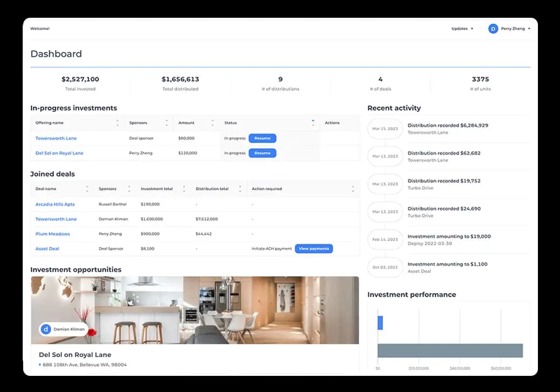Sort in-progress investments by Amount column

coord(213,123)
